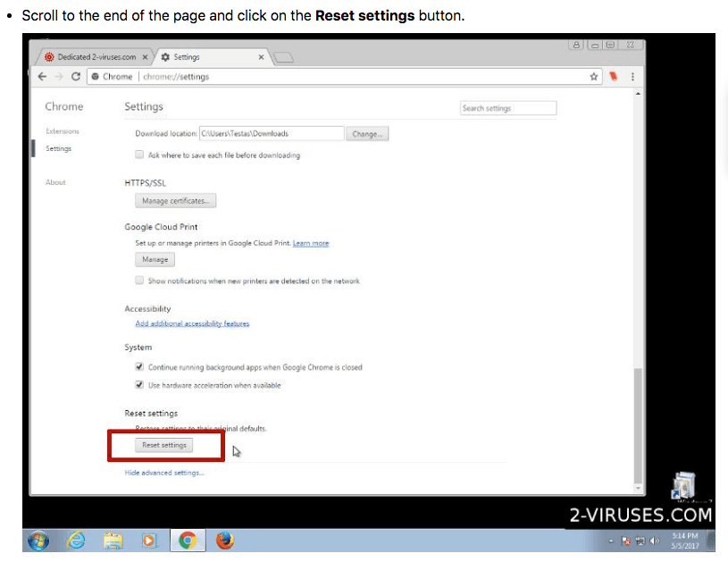
Task: Open a new tab
Action: (283, 57)
